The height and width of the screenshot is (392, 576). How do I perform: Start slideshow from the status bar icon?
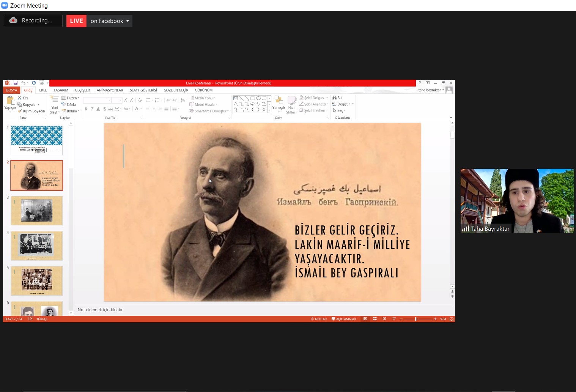coord(394,319)
